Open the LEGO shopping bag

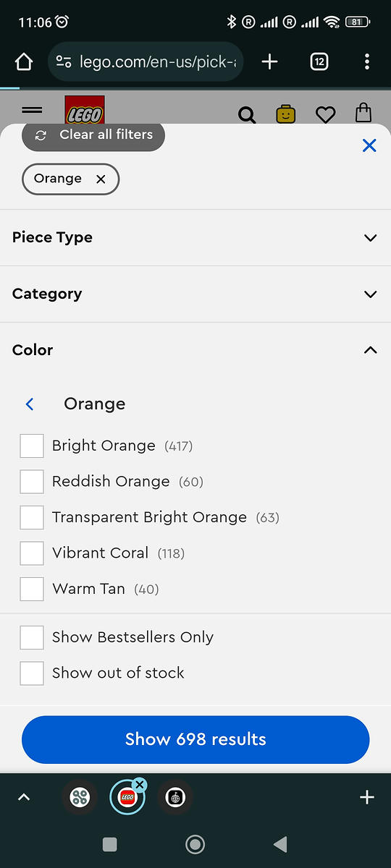point(363,114)
